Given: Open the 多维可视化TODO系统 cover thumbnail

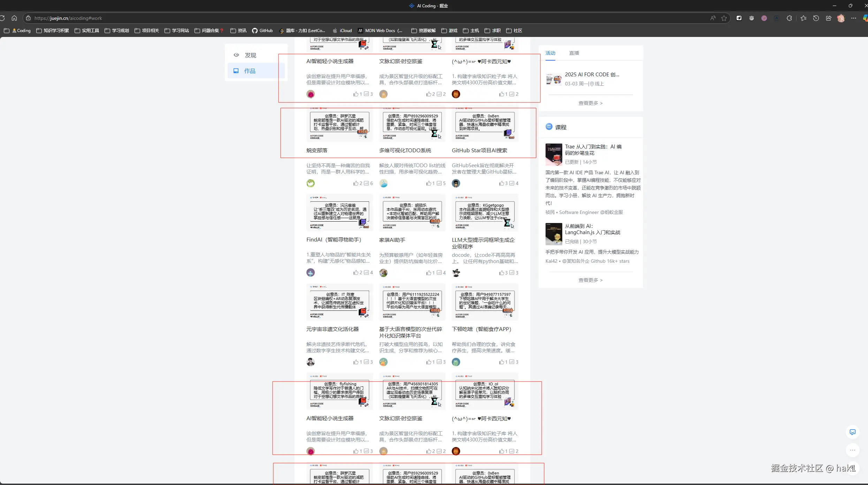Looking at the screenshot, I should pos(412,124).
